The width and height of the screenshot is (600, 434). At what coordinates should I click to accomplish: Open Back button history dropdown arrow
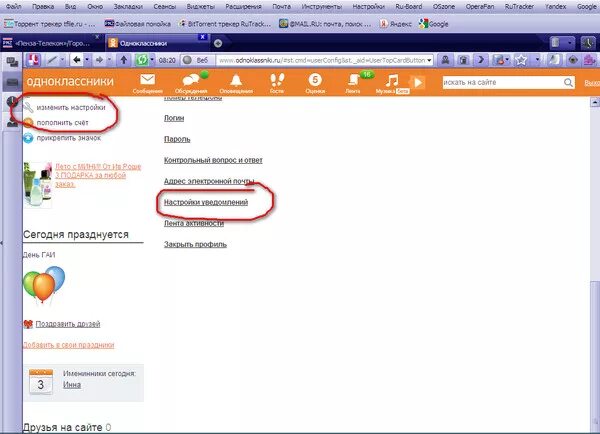click(87, 60)
